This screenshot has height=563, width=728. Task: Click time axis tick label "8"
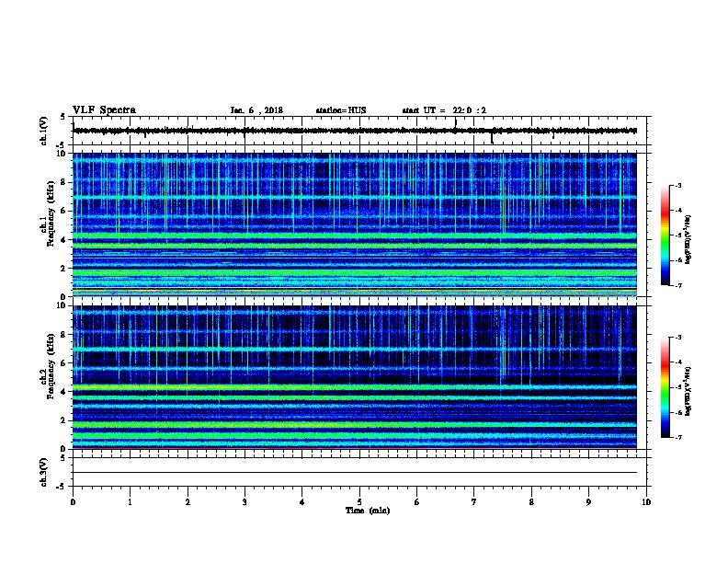point(531,502)
